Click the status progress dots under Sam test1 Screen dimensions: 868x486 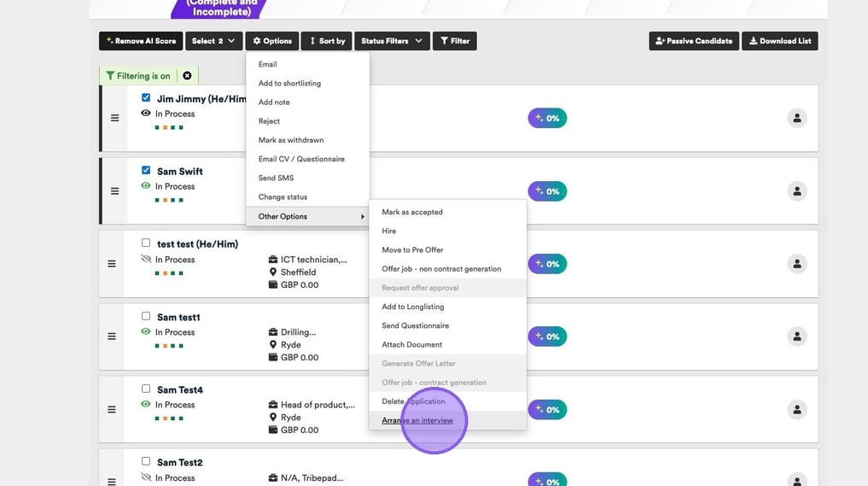pos(169,346)
